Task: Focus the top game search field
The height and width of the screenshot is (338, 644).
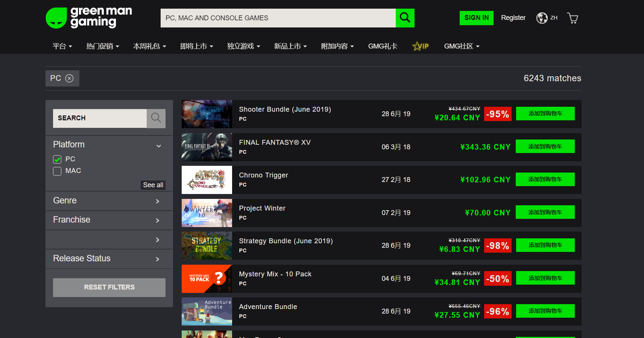Action: (x=278, y=18)
